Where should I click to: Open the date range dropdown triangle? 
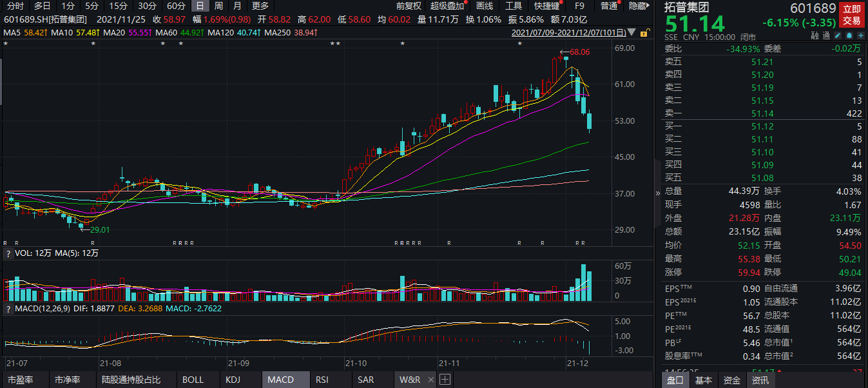[x=631, y=32]
